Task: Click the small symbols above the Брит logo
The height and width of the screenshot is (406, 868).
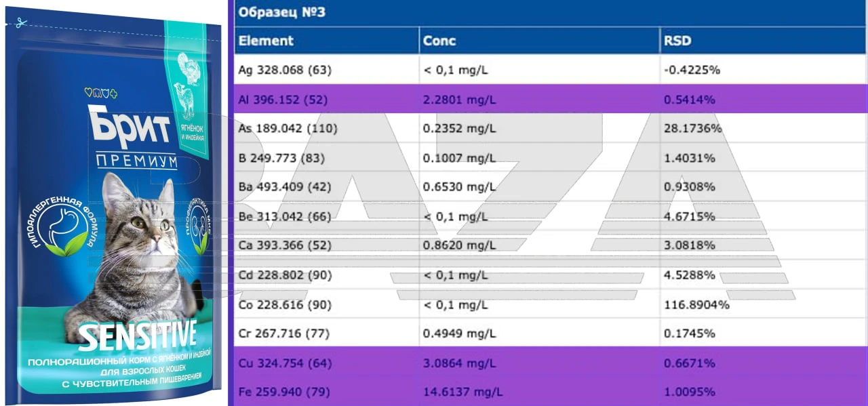Action: point(100,92)
